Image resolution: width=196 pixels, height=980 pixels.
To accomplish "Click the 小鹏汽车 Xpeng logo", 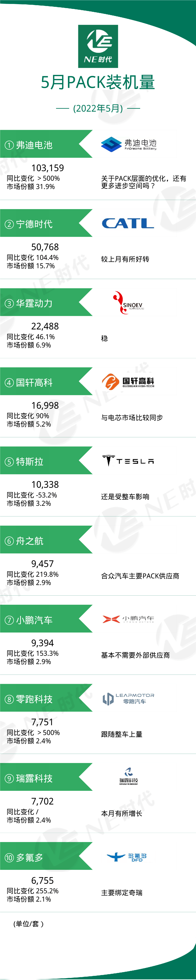I will click(x=128, y=619).
